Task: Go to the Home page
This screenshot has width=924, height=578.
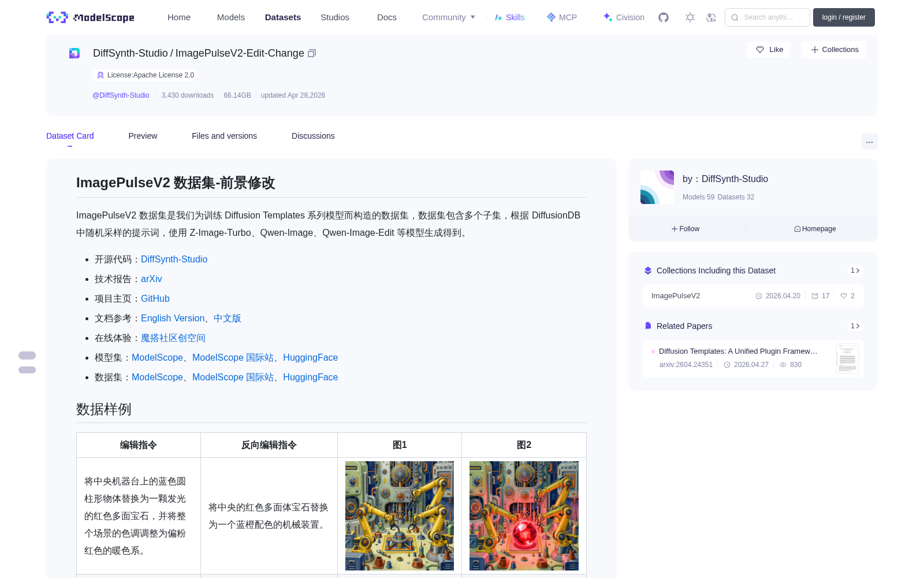Action: tap(179, 17)
